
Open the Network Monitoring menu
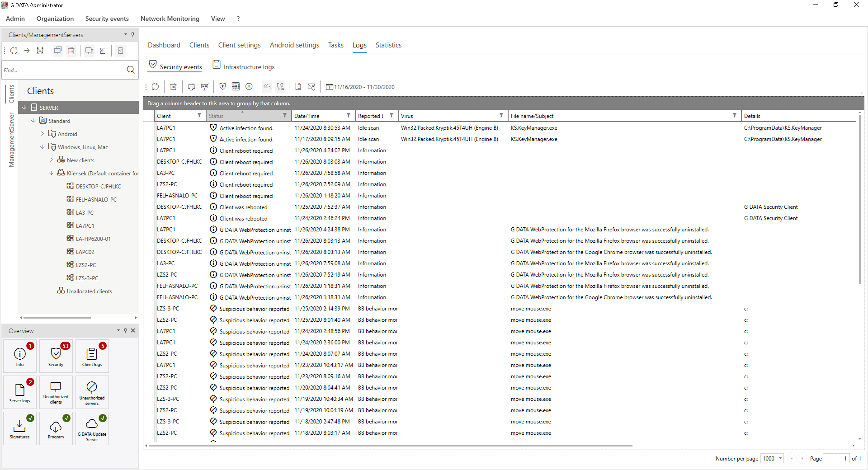(x=170, y=19)
